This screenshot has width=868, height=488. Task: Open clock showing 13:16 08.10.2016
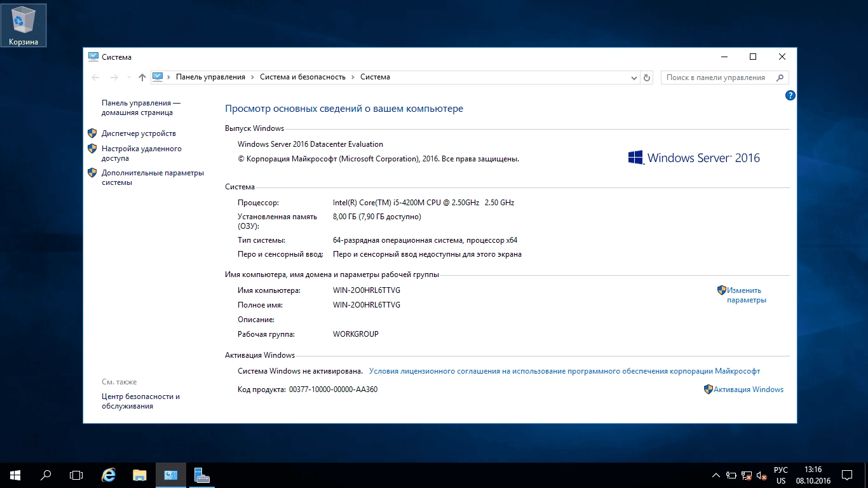pos(813,475)
